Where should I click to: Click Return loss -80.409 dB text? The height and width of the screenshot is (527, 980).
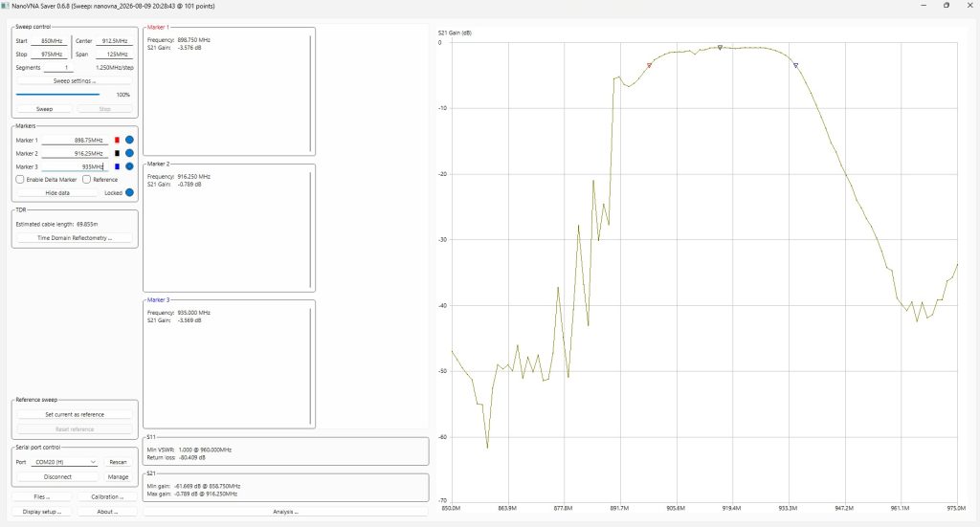pyautogui.click(x=176, y=458)
